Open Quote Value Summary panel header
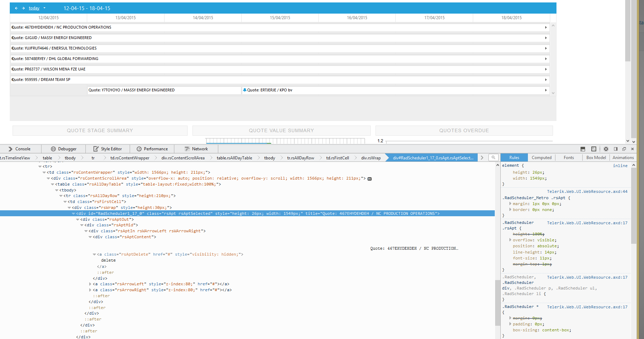Image resolution: width=644 pixels, height=339 pixels. coord(281,130)
